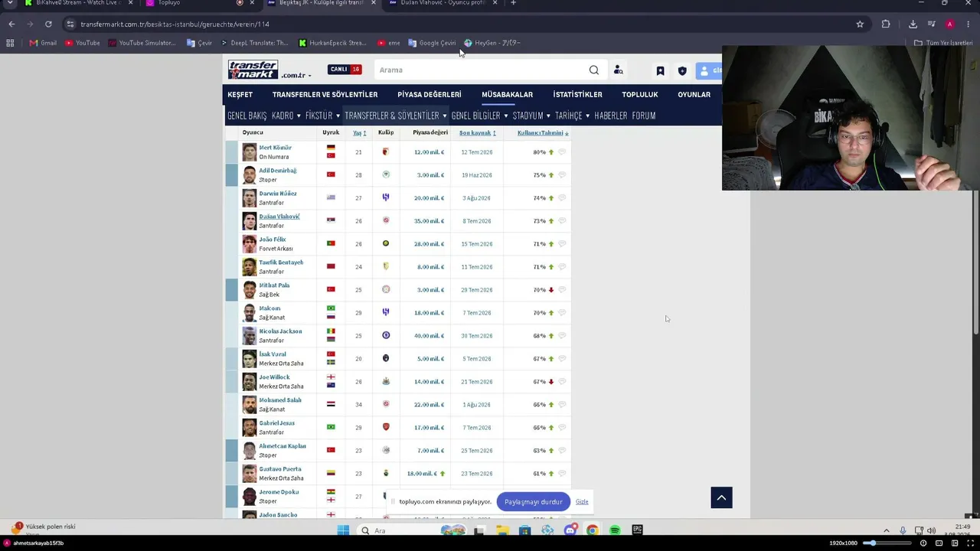Click the scroll-to-top arrow button

721,497
